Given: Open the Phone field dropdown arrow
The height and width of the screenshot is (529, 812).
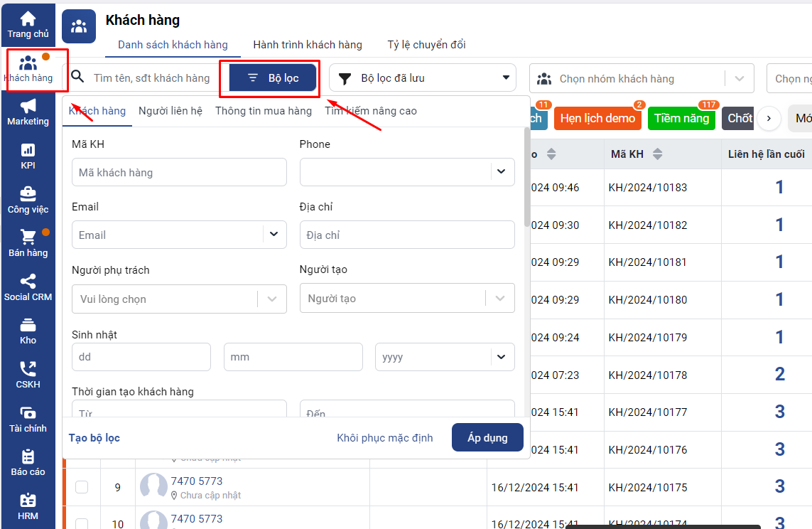Looking at the screenshot, I should pos(501,171).
